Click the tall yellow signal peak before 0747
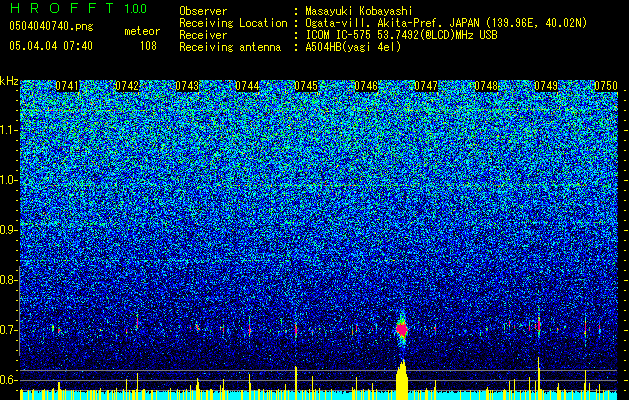 point(402,380)
